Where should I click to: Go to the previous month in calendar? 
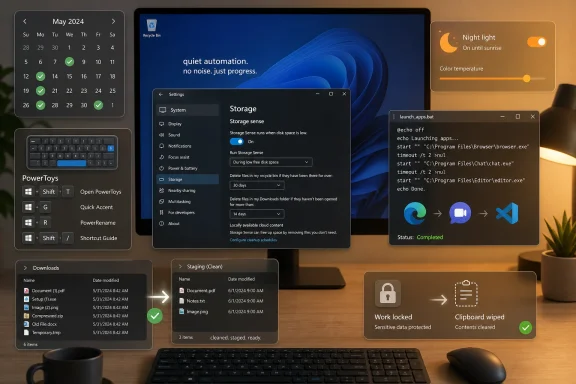click(x=25, y=22)
